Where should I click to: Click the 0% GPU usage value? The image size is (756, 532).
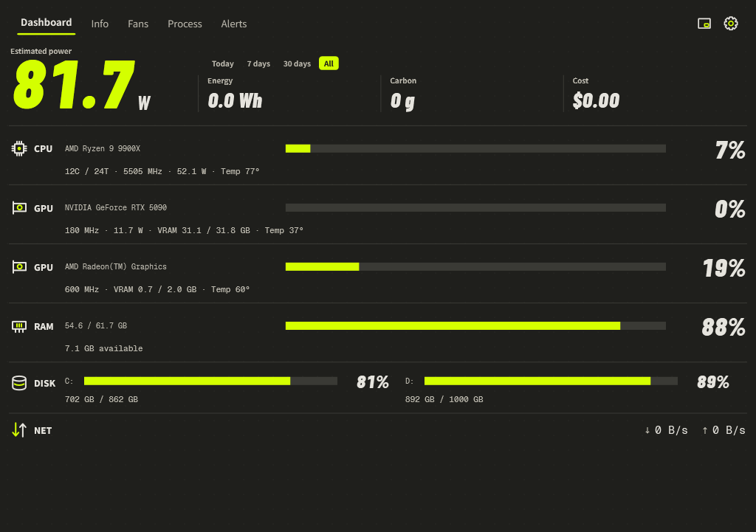click(730, 209)
